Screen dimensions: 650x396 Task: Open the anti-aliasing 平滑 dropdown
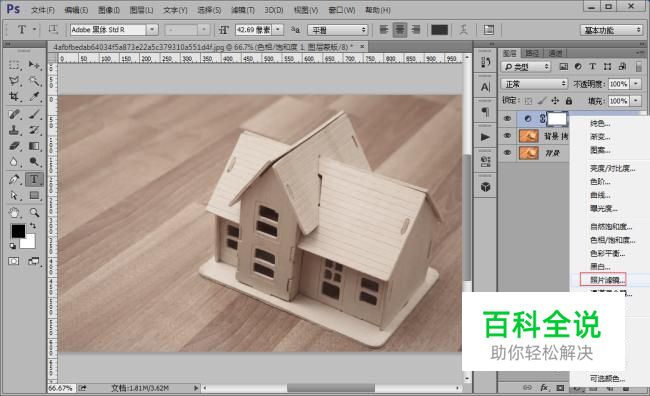(x=338, y=30)
